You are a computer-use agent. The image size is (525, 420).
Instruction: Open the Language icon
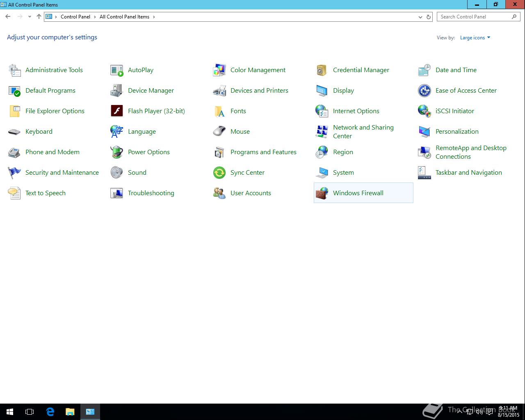coord(117,132)
